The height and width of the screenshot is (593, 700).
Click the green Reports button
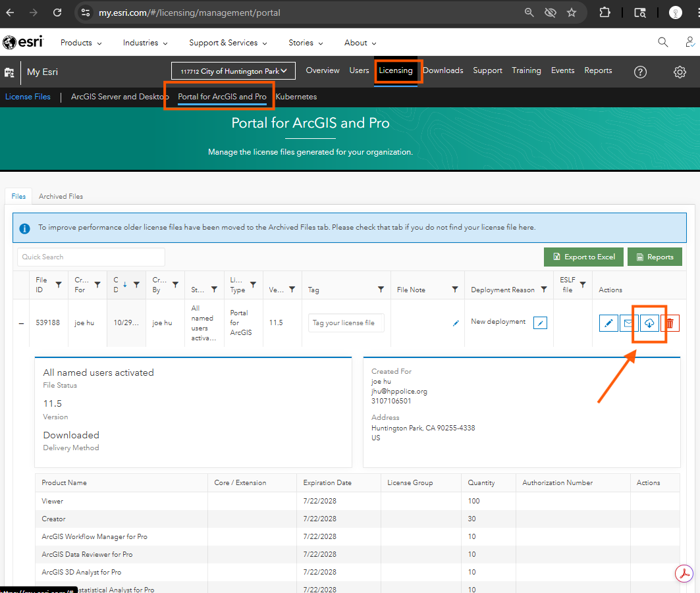[x=655, y=257]
